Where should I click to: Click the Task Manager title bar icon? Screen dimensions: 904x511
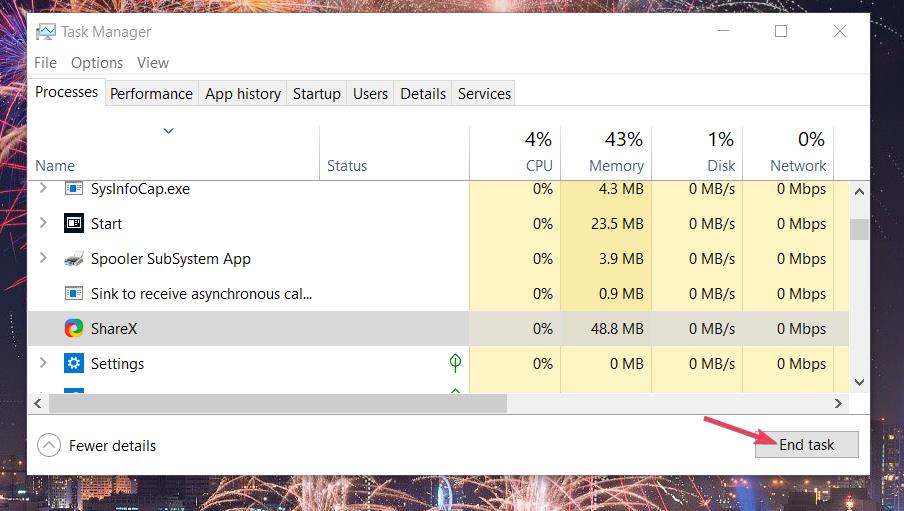46,32
